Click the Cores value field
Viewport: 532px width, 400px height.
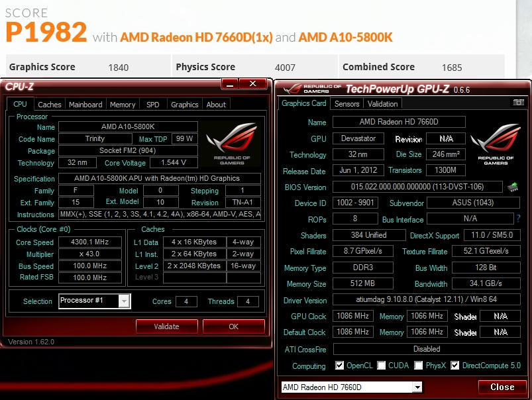coord(186,301)
